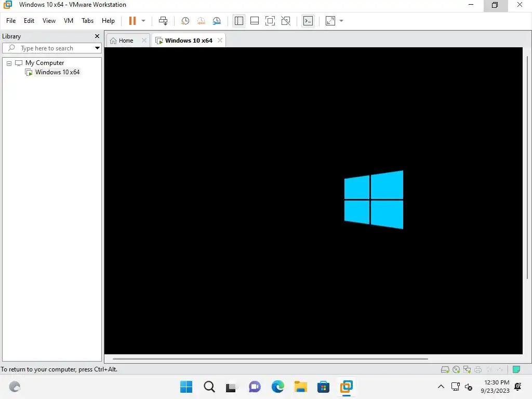Click the CD/DVD drive status icon
532x399 pixels.
pos(456,369)
